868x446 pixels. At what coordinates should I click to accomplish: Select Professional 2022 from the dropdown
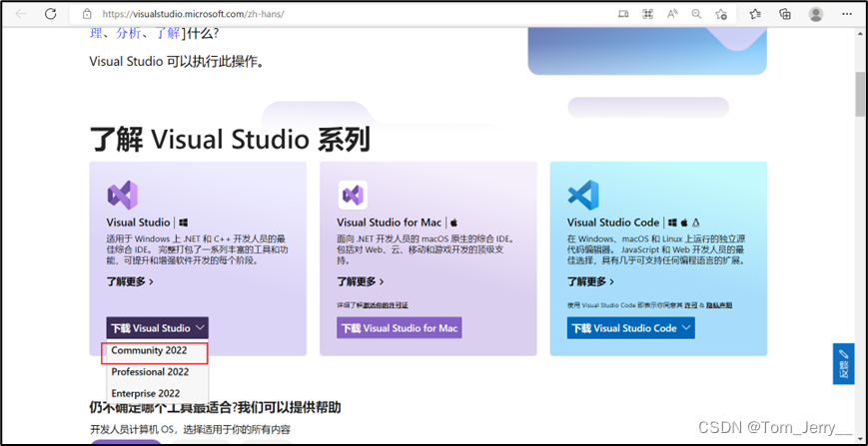pyautogui.click(x=157, y=372)
